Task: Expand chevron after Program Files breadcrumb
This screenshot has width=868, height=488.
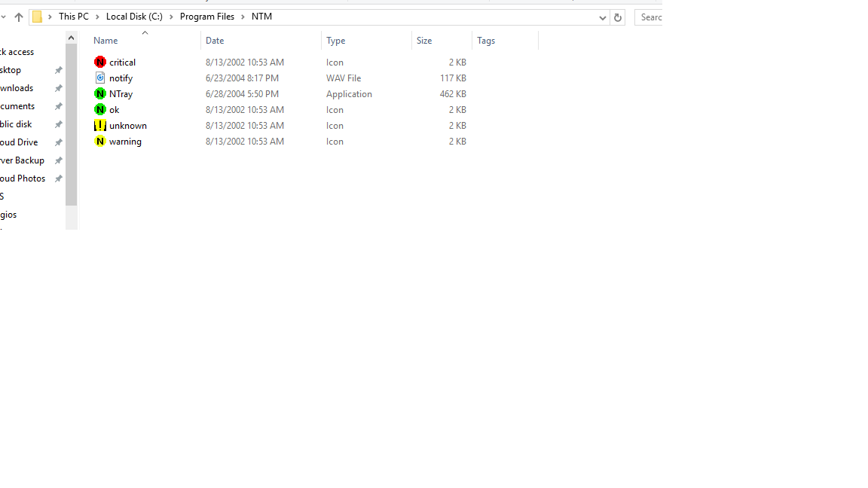Action: 243,17
